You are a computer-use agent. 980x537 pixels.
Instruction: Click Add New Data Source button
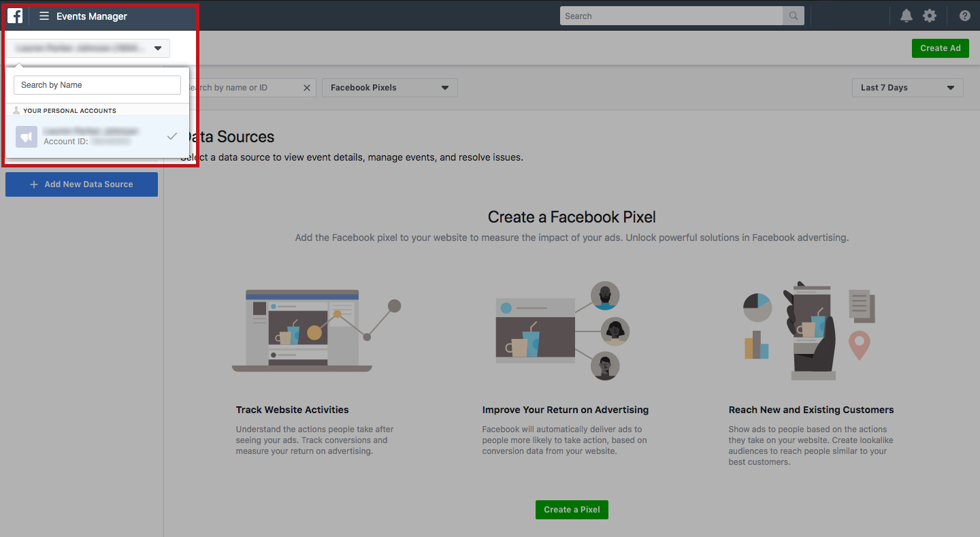82,184
